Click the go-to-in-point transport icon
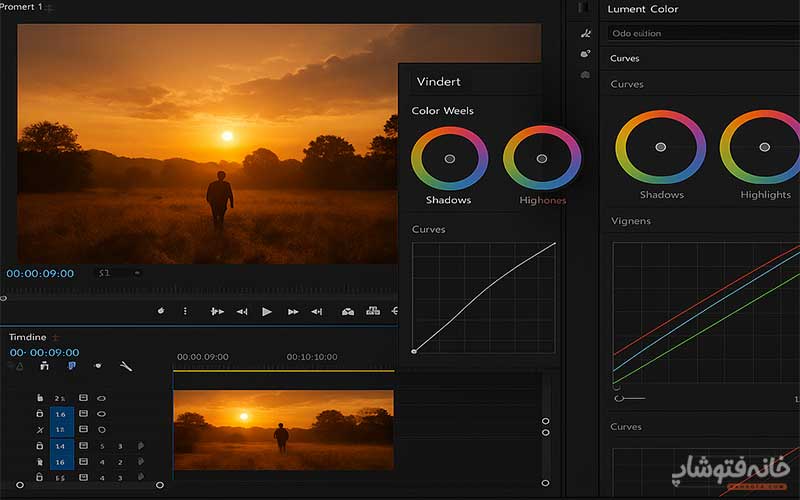This screenshot has width=800, height=500. point(217,311)
